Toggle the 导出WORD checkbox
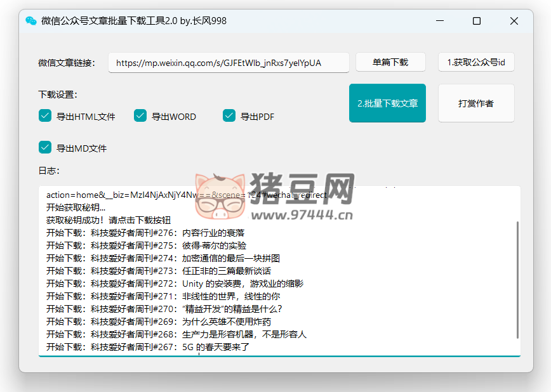The width and height of the screenshot is (551, 392). (x=140, y=115)
